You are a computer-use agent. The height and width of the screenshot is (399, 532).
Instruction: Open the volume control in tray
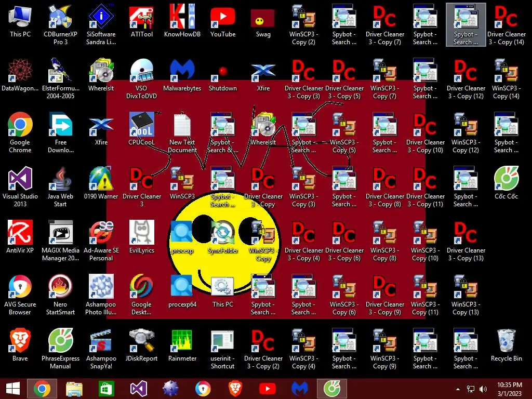(x=483, y=389)
